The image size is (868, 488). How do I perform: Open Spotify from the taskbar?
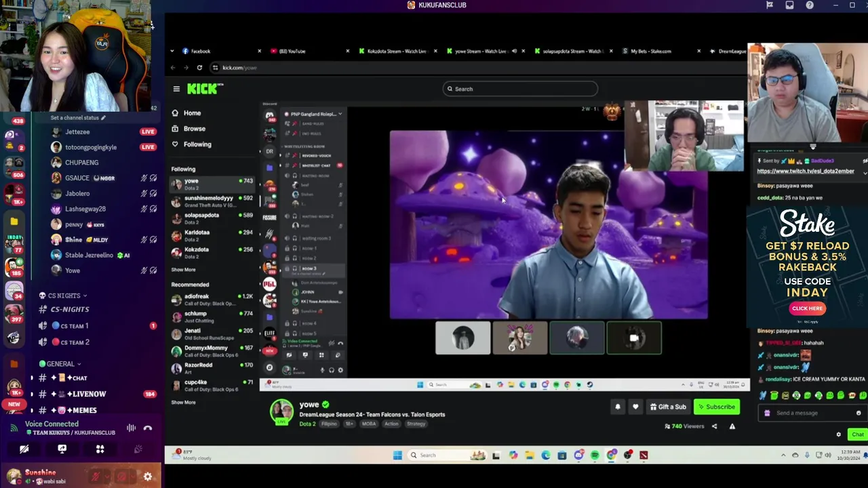pos(595,455)
